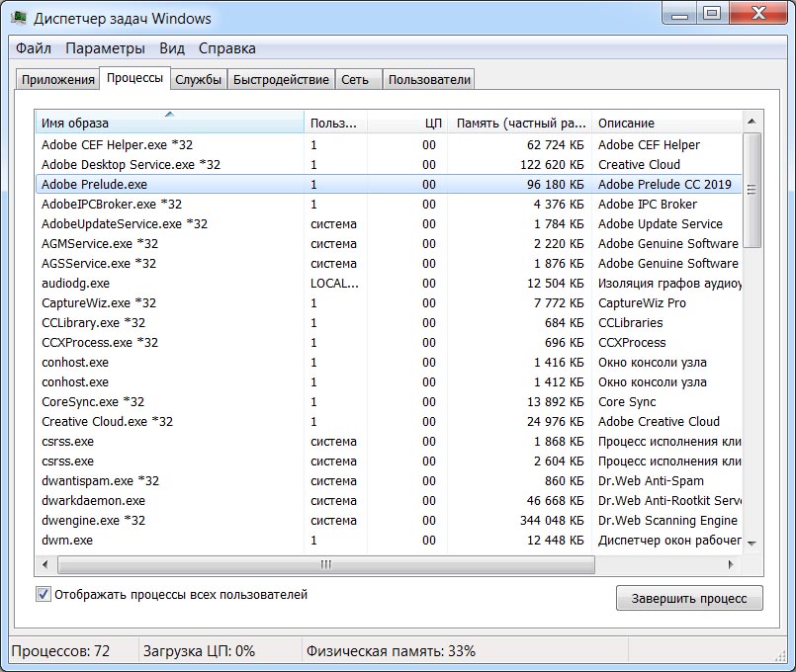Click the Core Sync description cell
796x672 pixels.
(x=627, y=402)
